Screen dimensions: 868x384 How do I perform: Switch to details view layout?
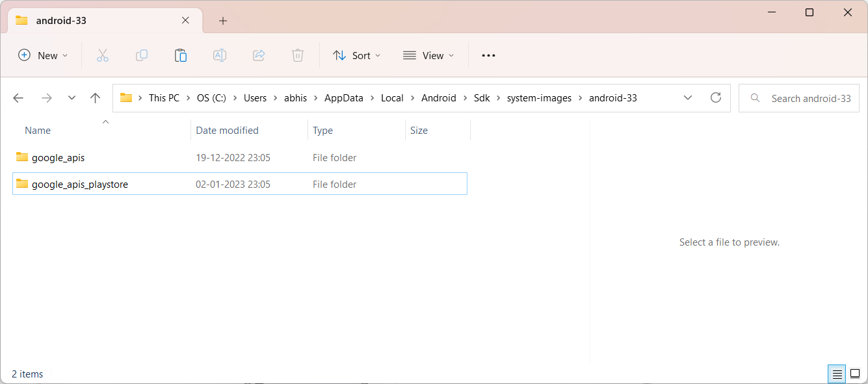tap(837, 374)
